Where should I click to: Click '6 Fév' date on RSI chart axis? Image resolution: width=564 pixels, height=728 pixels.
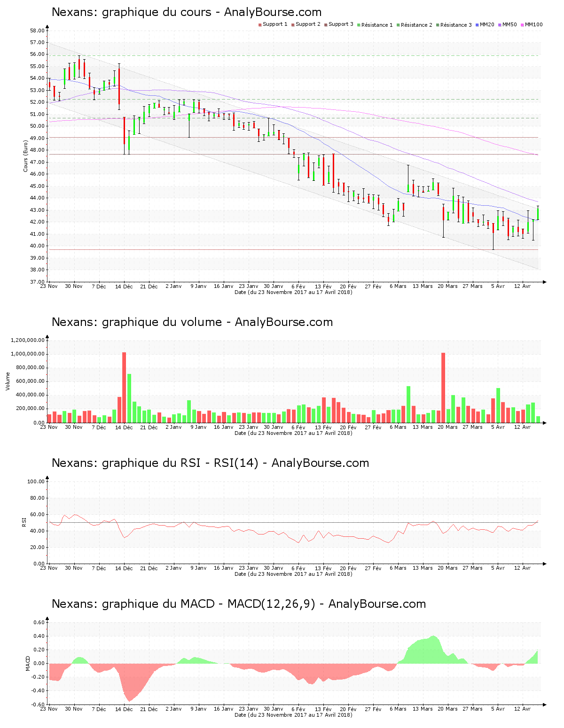(x=298, y=568)
